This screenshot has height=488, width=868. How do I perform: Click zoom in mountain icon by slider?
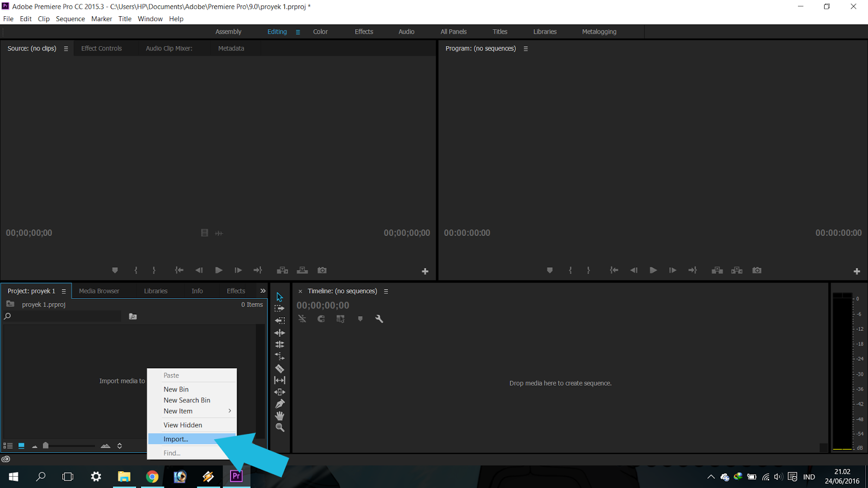click(106, 446)
